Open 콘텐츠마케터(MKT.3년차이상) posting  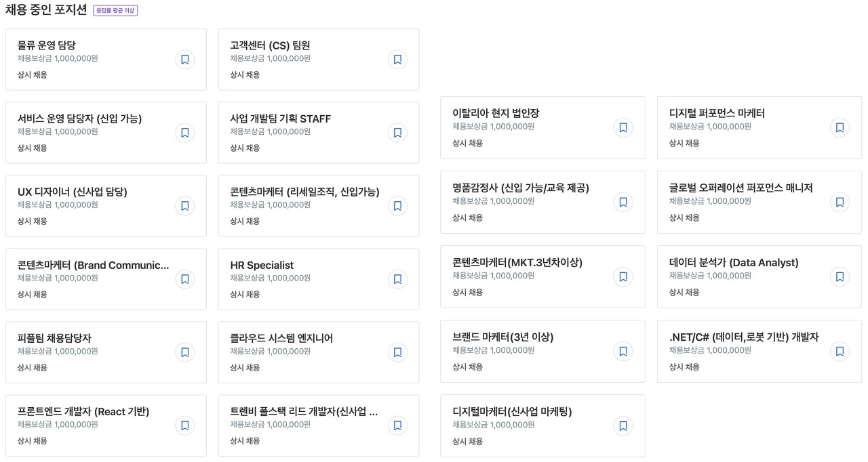click(542, 276)
